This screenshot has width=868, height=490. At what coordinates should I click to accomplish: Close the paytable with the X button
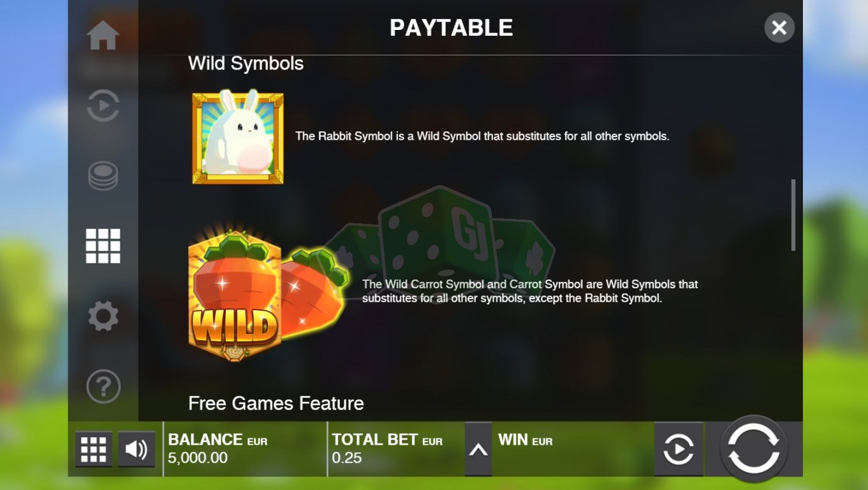(x=779, y=27)
